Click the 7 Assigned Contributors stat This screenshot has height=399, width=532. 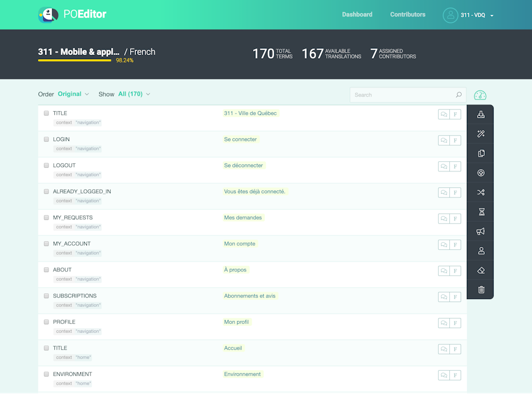393,54
